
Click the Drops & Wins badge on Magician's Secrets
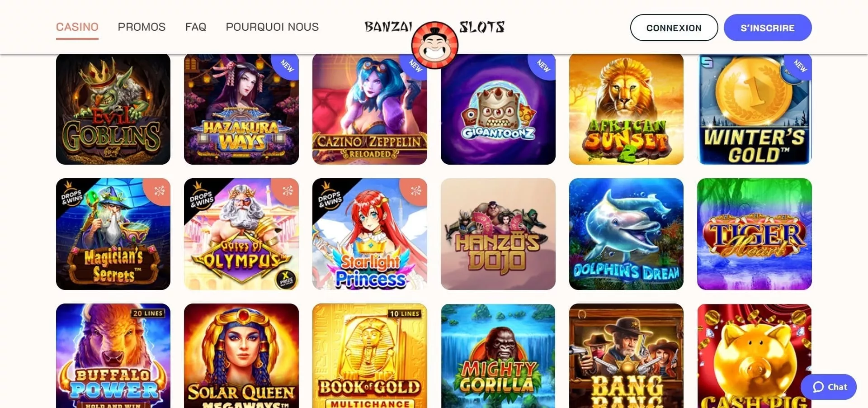[72, 195]
